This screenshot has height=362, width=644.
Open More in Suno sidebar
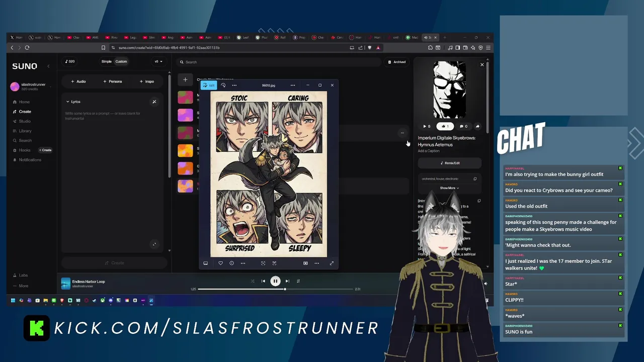(x=21, y=286)
